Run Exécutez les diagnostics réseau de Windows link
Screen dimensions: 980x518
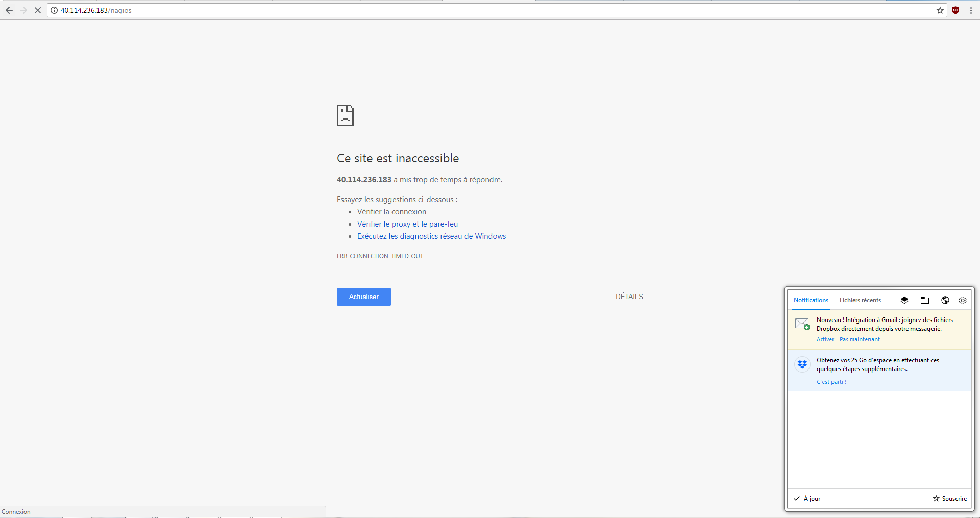[431, 236]
